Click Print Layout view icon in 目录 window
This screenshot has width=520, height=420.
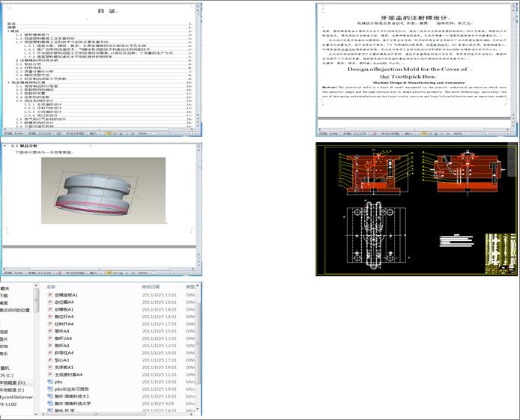point(108,133)
